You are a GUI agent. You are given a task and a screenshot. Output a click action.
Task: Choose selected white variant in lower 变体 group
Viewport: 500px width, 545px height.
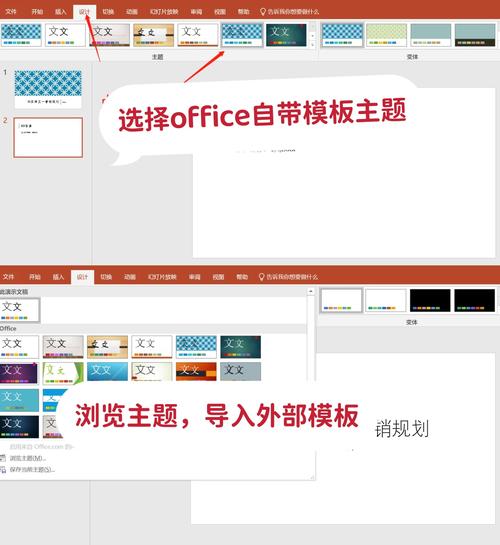coord(341,300)
